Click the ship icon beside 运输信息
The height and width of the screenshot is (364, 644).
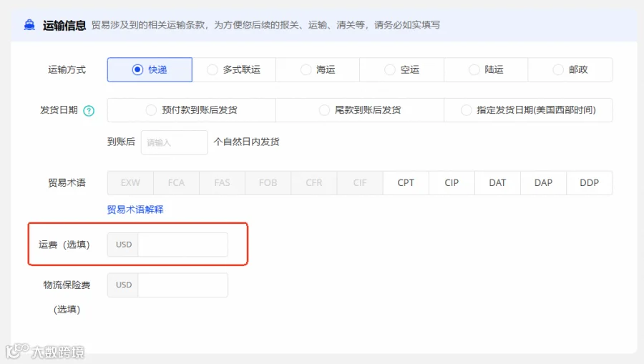tap(29, 25)
